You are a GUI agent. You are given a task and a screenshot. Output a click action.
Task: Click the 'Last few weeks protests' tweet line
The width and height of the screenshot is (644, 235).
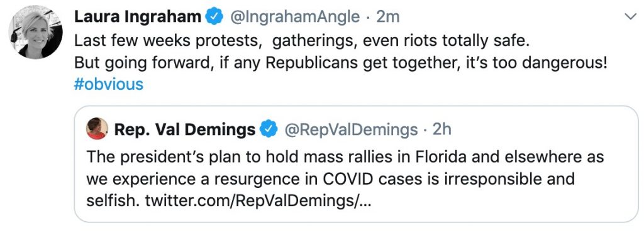pos(303,41)
